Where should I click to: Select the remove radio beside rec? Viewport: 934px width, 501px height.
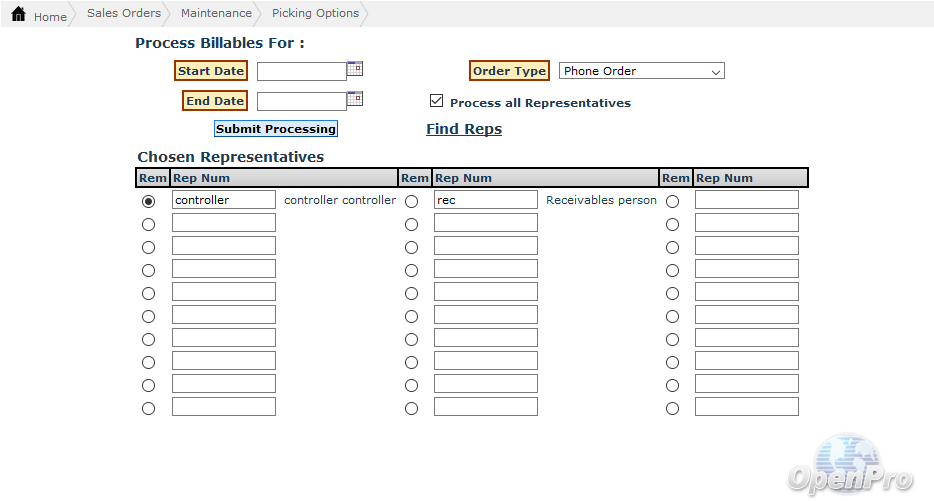411,201
